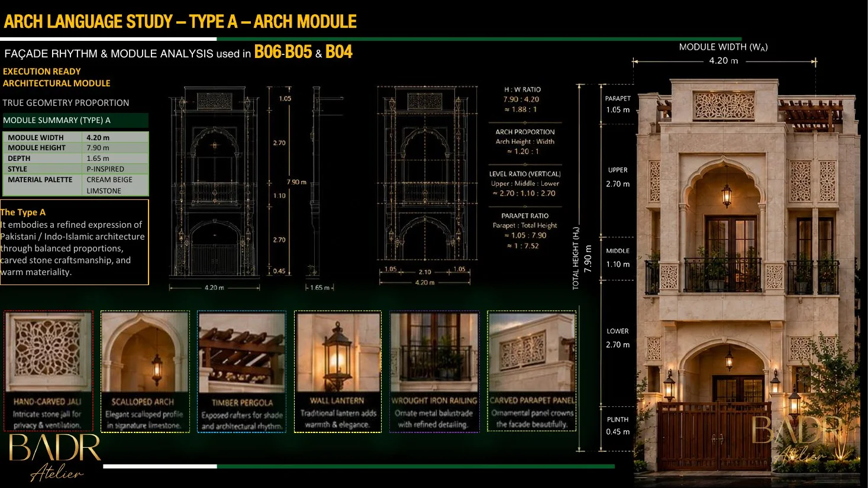
Task: Select the Timber Pergola thumbnail
Action: point(241,371)
